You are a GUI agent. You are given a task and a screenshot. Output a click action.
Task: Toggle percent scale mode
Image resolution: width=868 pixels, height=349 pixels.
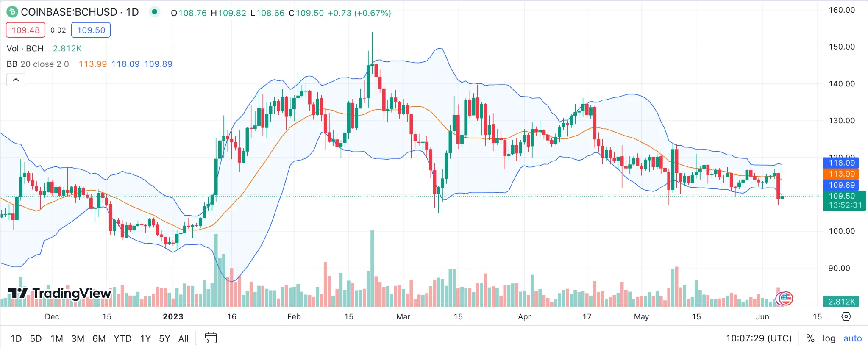[810, 338]
